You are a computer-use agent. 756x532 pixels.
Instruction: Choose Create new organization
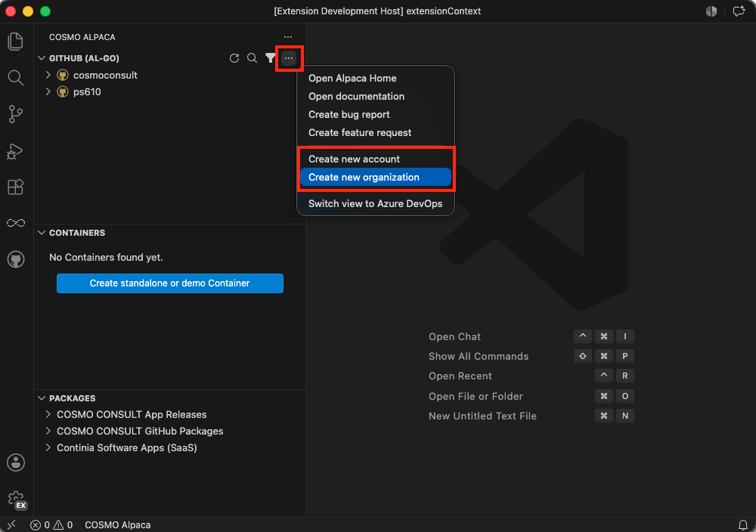[376, 178]
